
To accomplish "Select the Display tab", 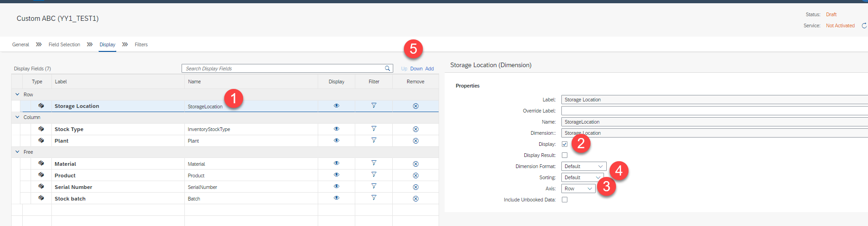I will pyautogui.click(x=107, y=44).
